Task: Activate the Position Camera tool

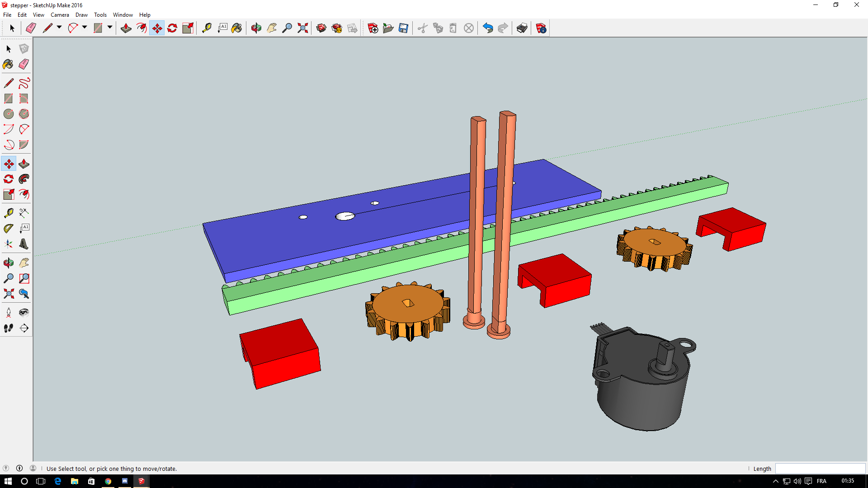Action: coord(9,312)
